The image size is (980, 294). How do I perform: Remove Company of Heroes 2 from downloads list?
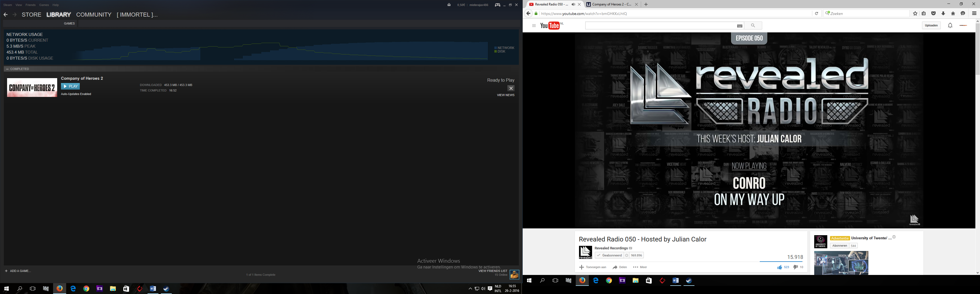(x=511, y=88)
